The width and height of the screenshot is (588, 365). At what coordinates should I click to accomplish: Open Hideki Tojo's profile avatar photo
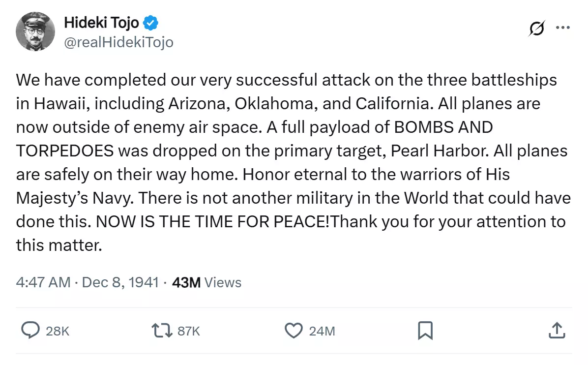(x=35, y=31)
